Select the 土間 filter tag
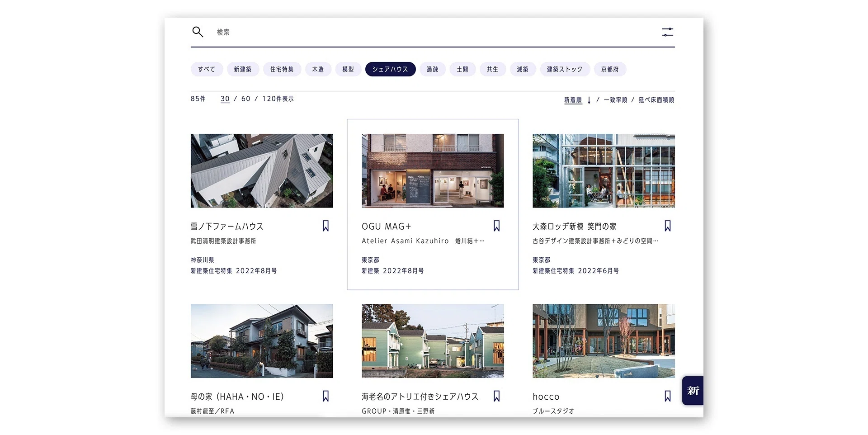The image size is (868, 435). pos(462,69)
